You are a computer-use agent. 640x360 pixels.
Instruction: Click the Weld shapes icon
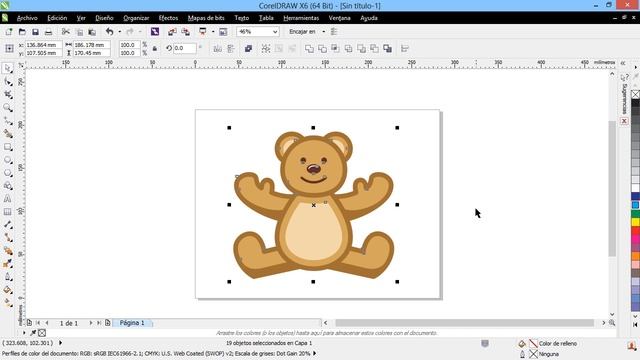tap(309, 49)
